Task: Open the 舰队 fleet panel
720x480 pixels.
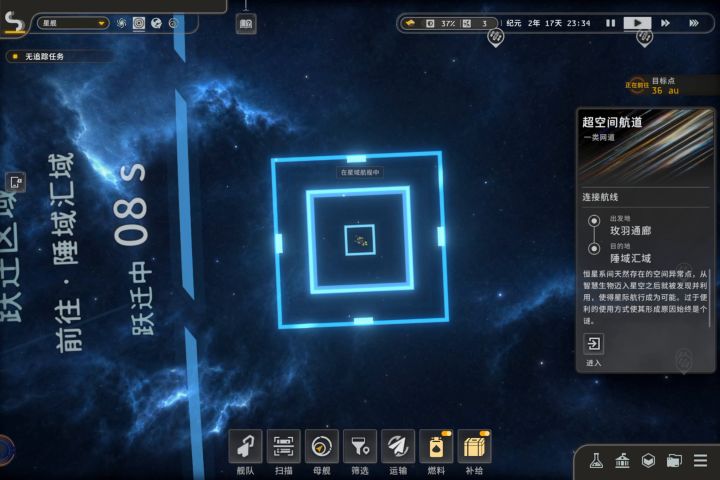Action: [245, 446]
